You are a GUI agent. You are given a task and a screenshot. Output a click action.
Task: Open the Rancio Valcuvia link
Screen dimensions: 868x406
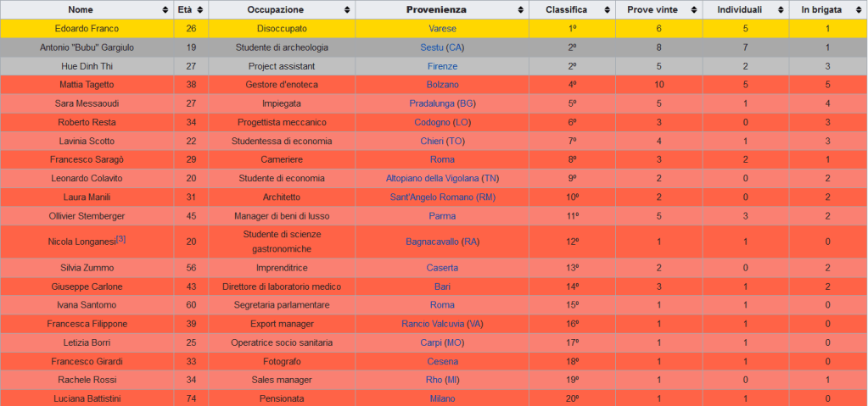[x=432, y=324]
